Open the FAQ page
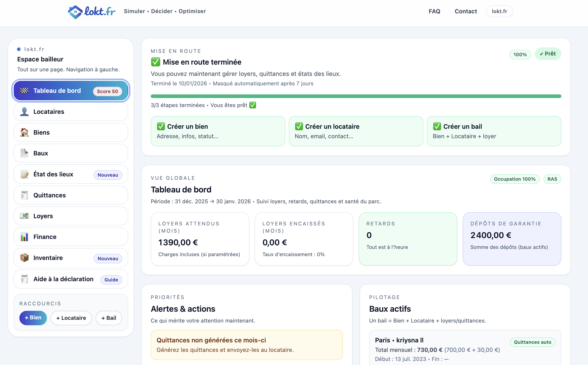 pos(434,11)
